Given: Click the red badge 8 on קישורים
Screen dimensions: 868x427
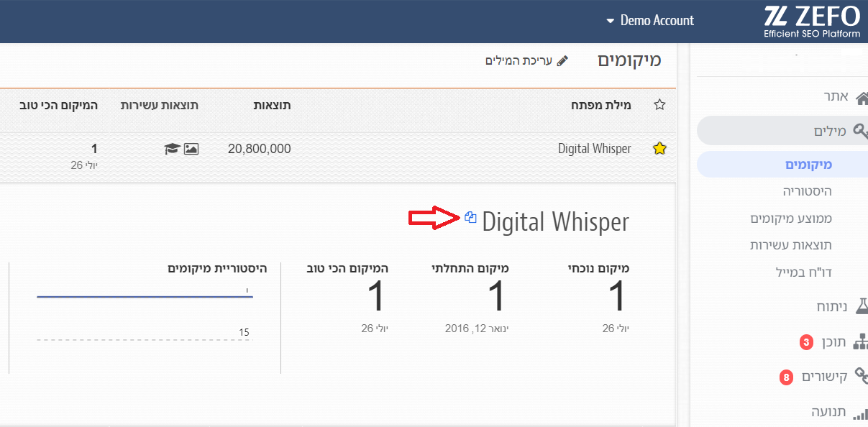Looking at the screenshot, I should point(786,376).
